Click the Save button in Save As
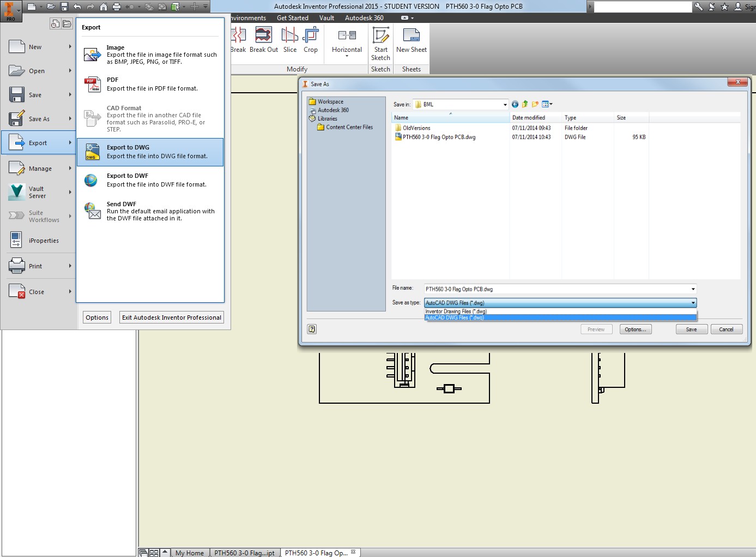756x557 pixels. [x=692, y=330]
